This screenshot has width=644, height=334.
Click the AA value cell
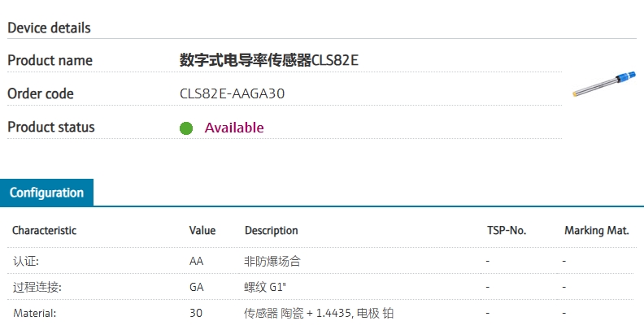[196, 261]
